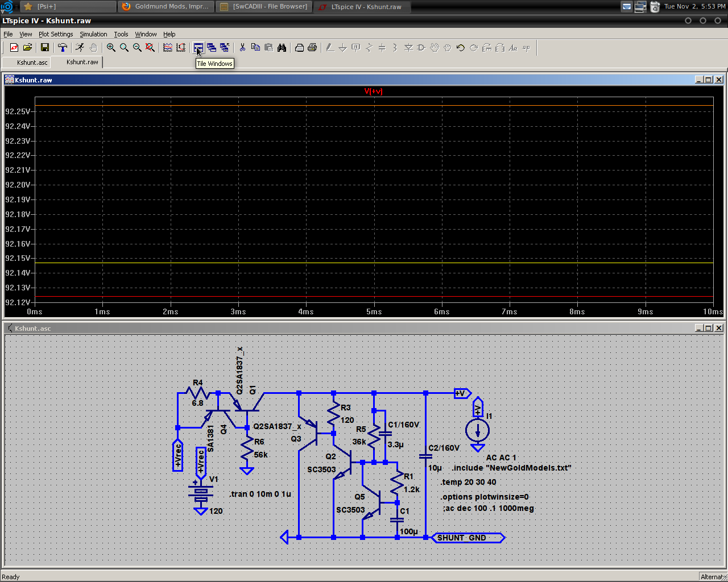Viewport: 728px width, 582px height.
Task: Click the Print printer icon
Action: pos(312,48)
